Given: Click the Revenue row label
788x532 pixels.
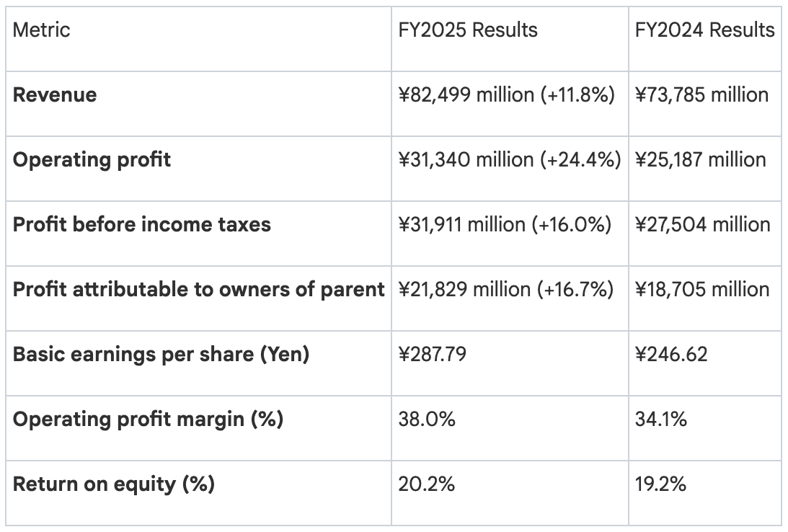Looking at the screenshot, I should click(55, 95).
